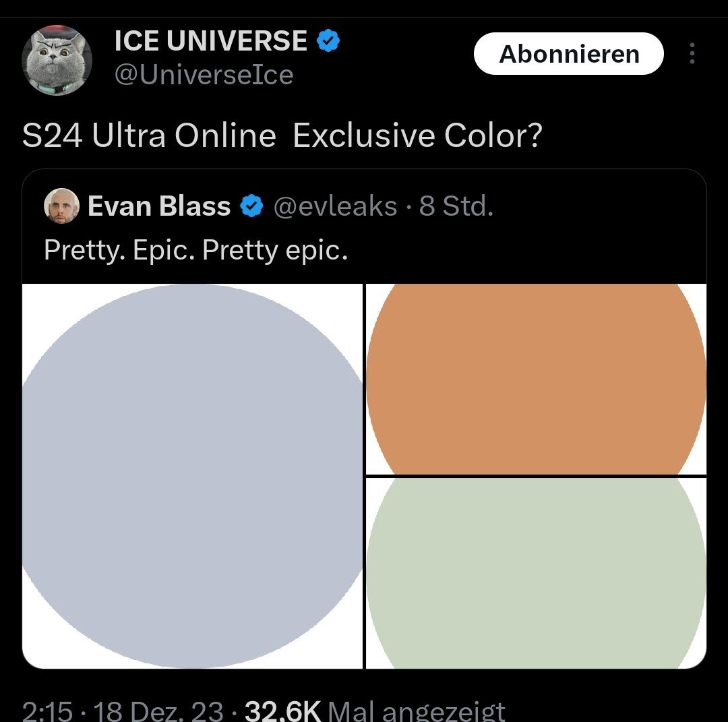Select the Evan Blass name in quote
This screenshot has height=722, width=728.
click(159, 206)
